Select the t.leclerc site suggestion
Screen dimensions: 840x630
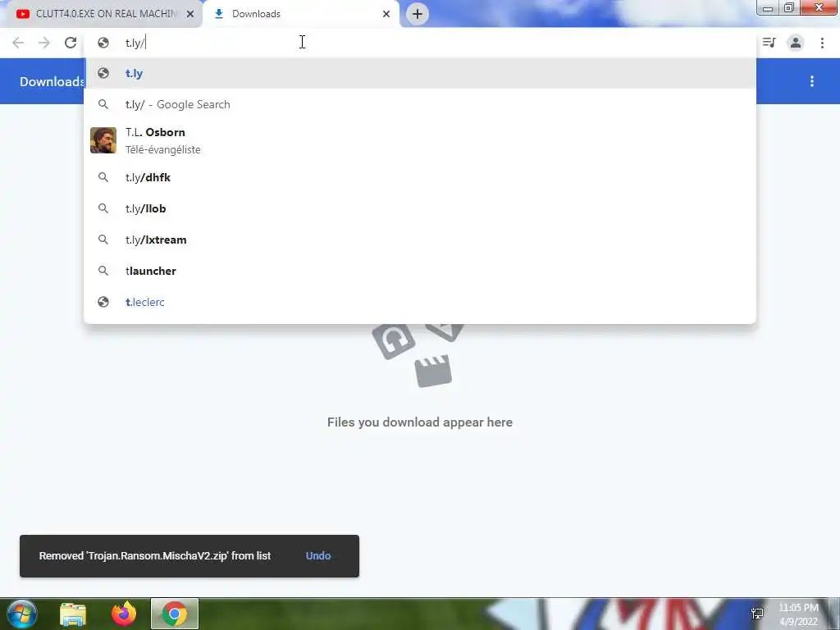pyautogui.click(x=420, y=302)
